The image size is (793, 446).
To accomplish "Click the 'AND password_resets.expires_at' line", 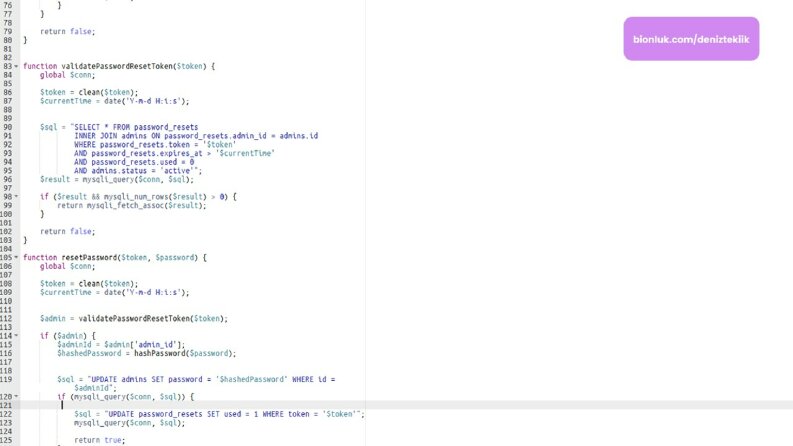I will click(174, 153).
